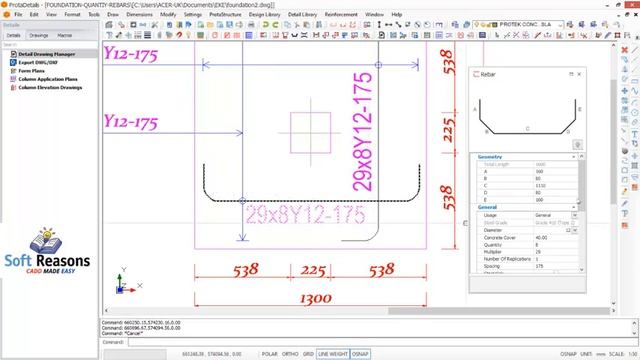Click the blue list/table icon in second toolbar
Viewport: 640px width, 360px height.
(x=249, y=36)
